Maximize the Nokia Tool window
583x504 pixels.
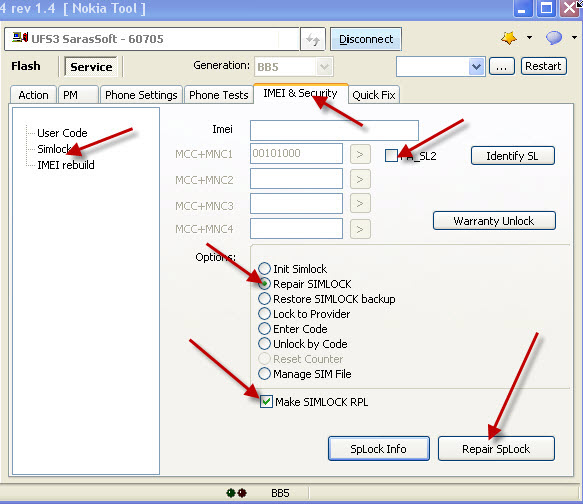(x=546, y=8)
